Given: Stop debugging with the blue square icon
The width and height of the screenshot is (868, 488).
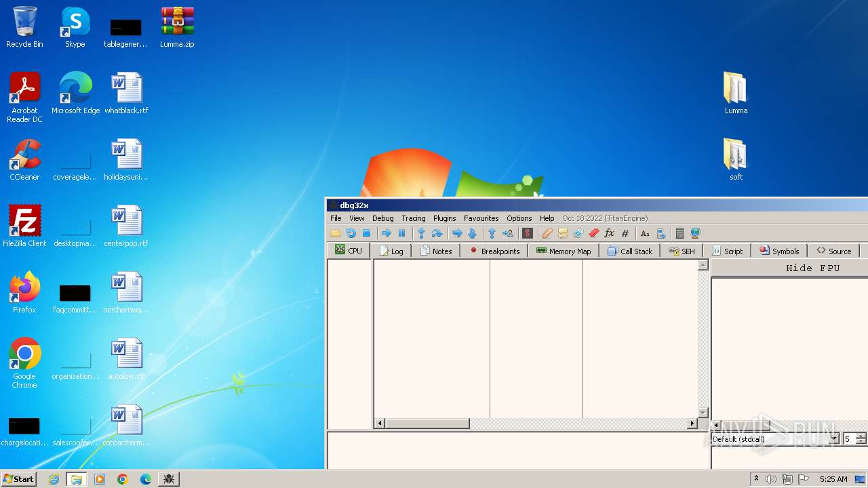Looking at the screenshot, I should (367, 233).
